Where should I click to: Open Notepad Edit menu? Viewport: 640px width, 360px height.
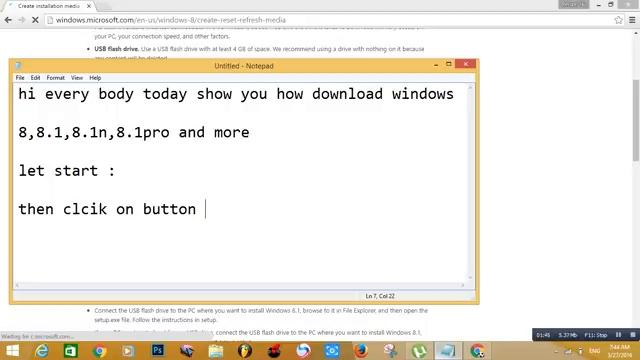point(36,78)
